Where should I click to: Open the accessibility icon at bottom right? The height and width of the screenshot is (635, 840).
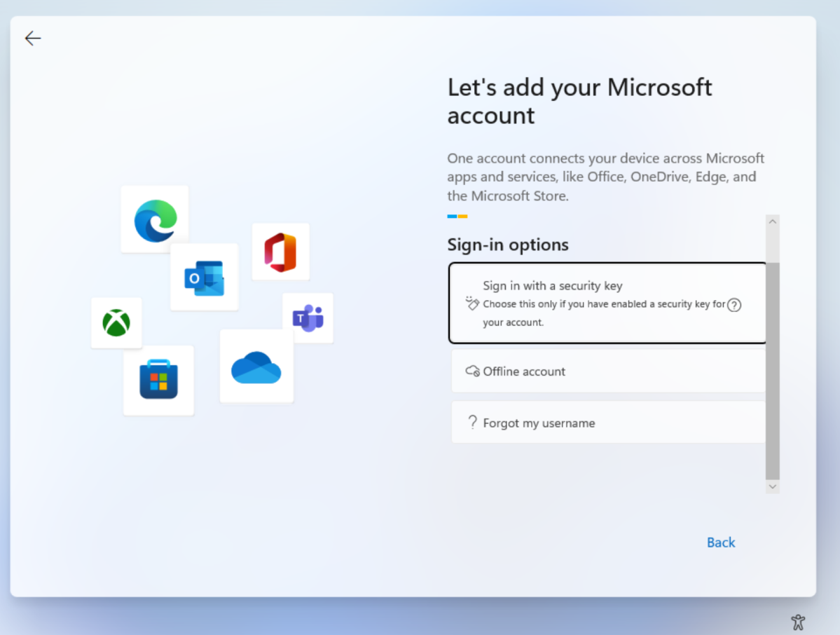pos(798,622)
